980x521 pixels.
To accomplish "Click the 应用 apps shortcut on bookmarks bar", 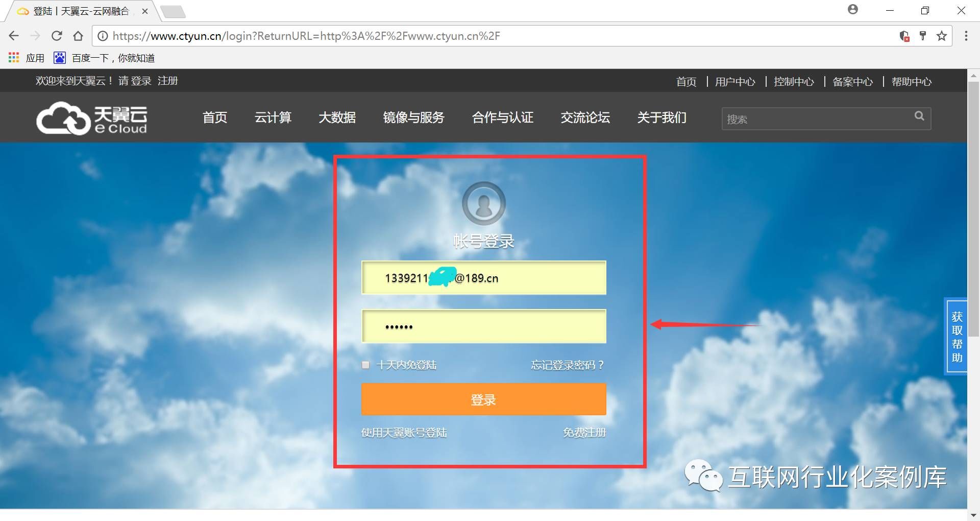I will pos(26,57).
